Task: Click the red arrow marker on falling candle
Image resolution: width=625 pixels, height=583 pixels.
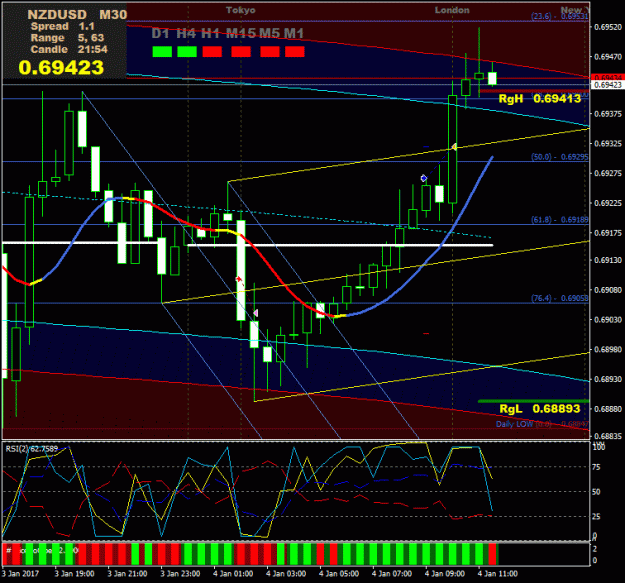Action: [x=239, y=279]
